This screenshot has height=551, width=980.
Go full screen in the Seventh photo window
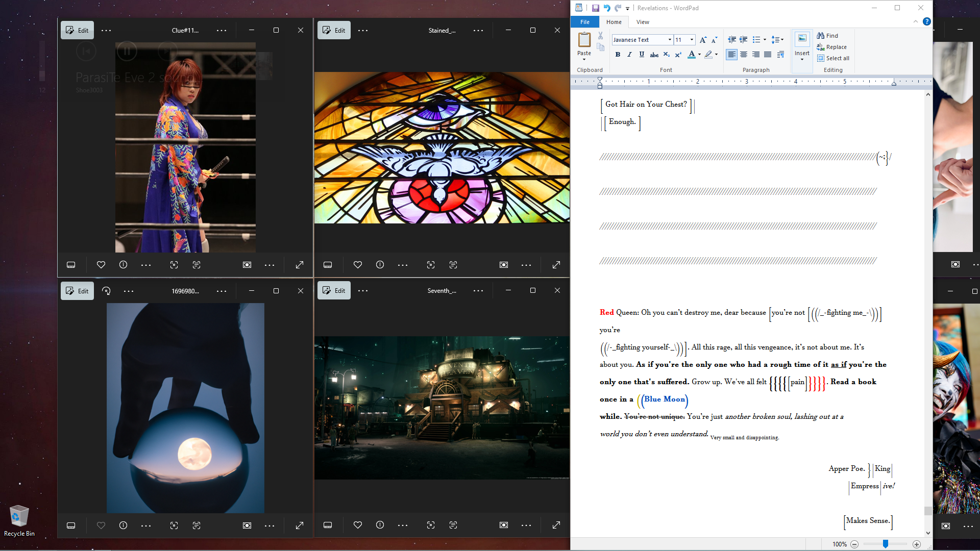click(556, 525)
